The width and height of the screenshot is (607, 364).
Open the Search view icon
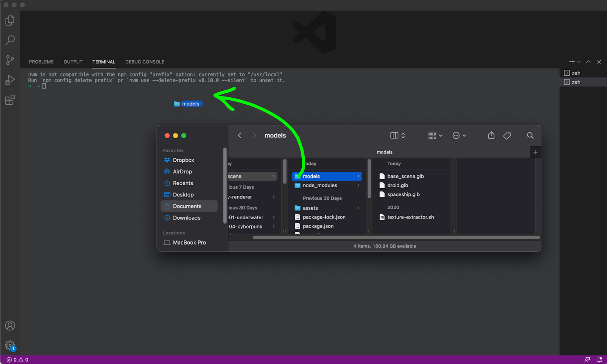tap(10, 40)
